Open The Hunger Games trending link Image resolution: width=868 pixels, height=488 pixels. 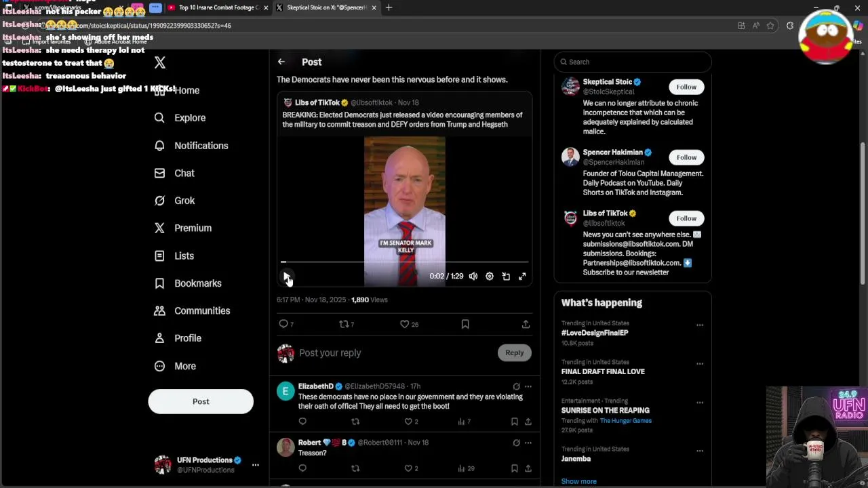[625, 421]
